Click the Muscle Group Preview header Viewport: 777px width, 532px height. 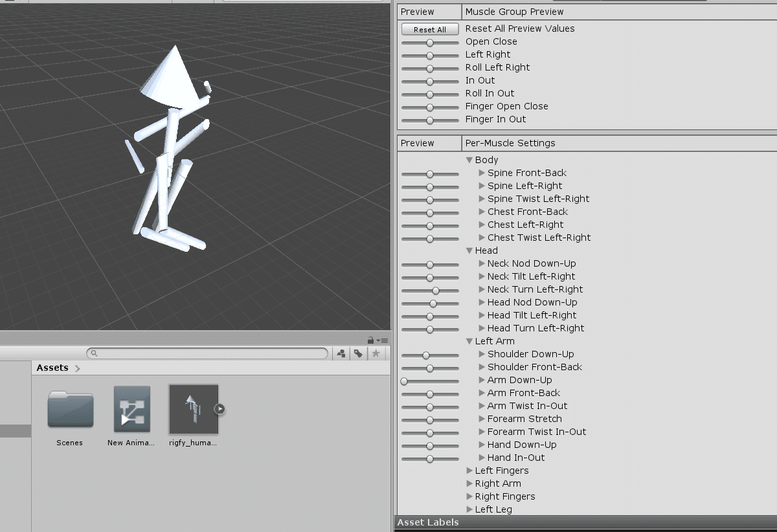click(515, 12)
